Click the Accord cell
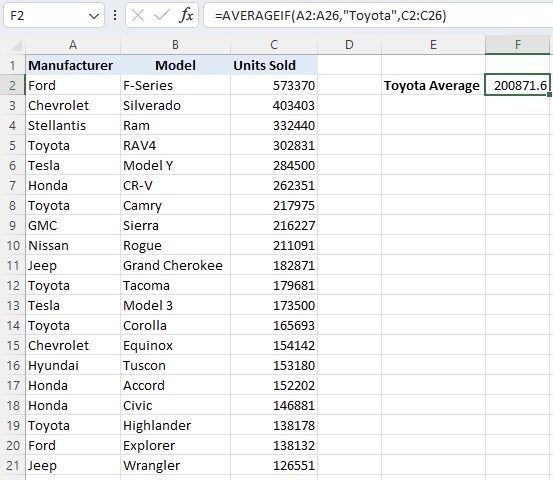Screen dimensions: 553x480 click(175, 385)
